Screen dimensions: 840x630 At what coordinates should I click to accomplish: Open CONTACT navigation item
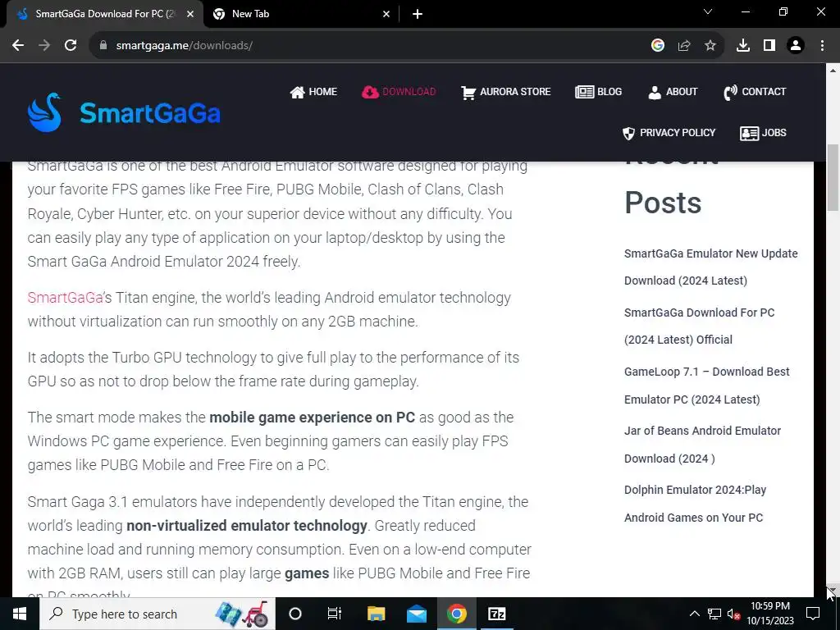tap(755, 92)
